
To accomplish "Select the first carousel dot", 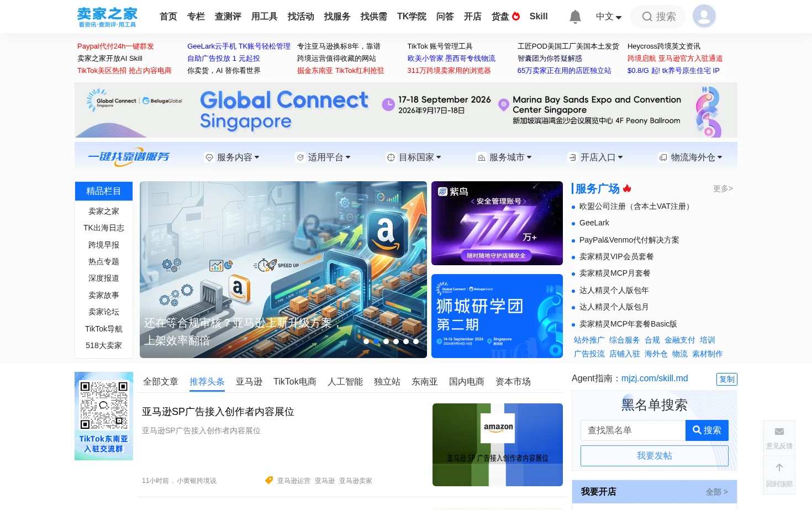I will pyautogui.click(x=366, y=341).
